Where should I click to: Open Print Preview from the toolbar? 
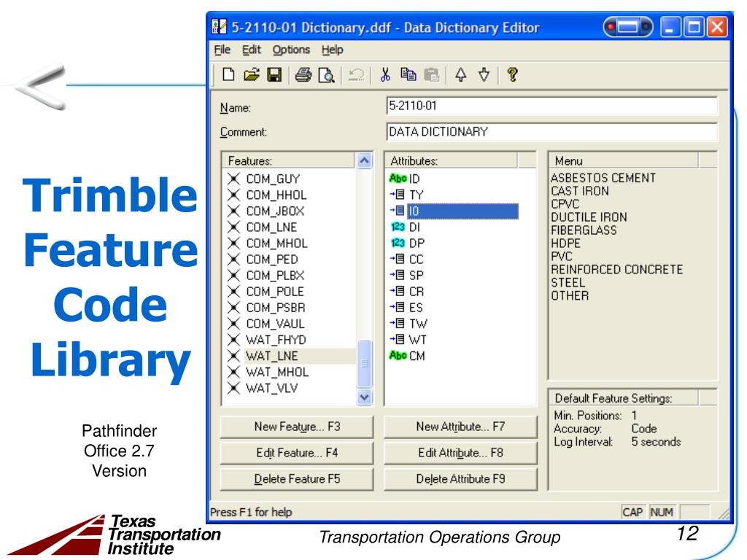pos(326,75)
